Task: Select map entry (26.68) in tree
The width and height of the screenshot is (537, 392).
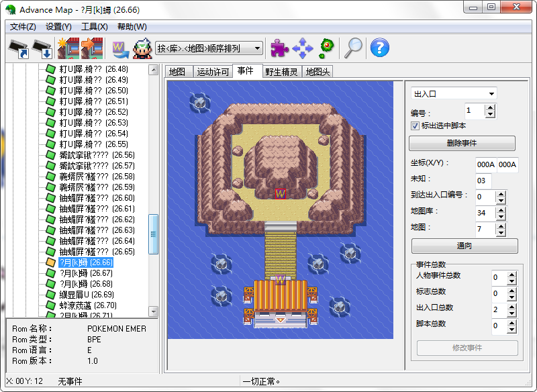Action: coord(86,284)
